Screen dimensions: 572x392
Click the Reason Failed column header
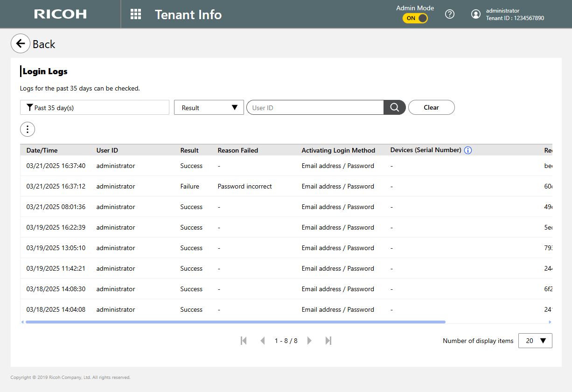click(x=237, y=150)
